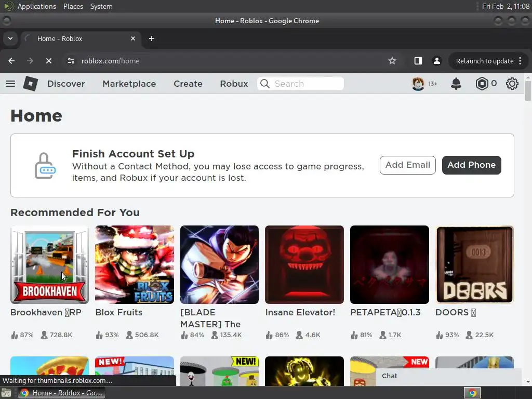Click the DOORS game title
This screenshot has width=532, height=399.
tap(456, 312)
